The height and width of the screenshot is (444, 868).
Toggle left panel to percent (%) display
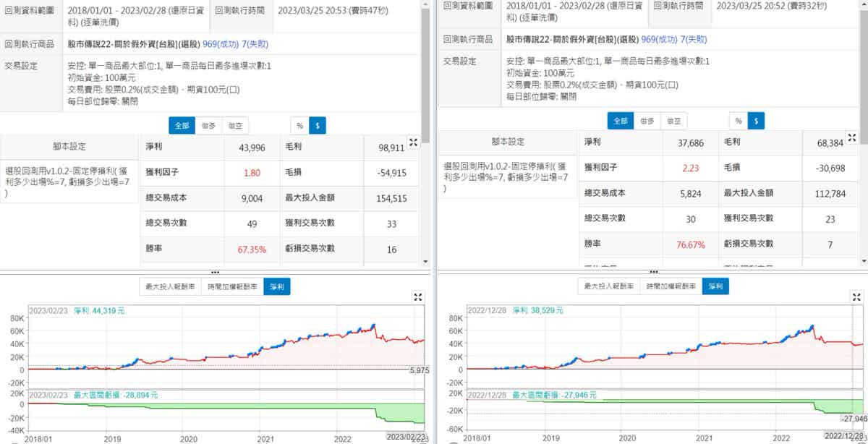(299, 125)
